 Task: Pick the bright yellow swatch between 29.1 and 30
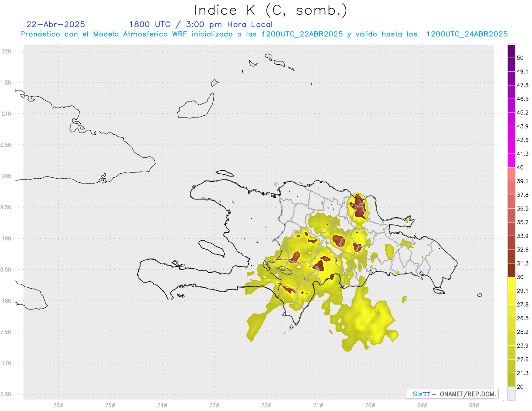click(511, 284)
